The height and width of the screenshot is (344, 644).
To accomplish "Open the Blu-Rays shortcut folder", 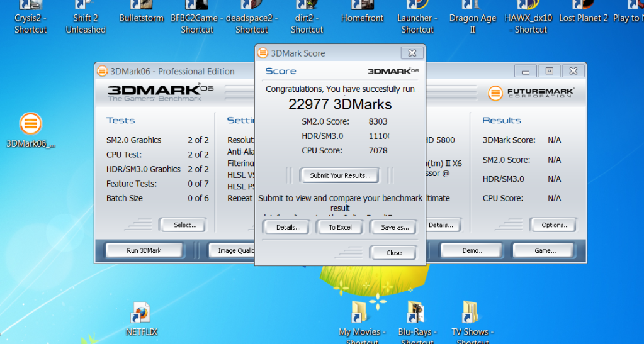I will coord(417,323).
